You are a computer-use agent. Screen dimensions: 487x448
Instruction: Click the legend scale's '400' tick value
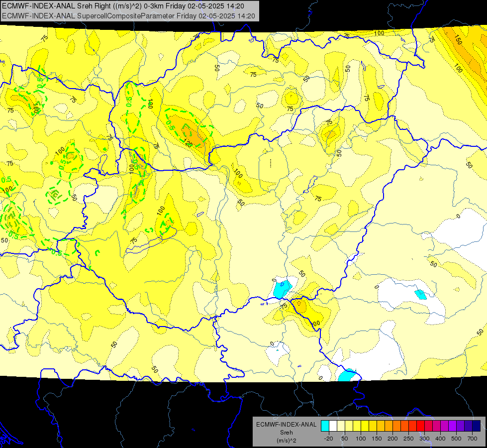coord(440,439)
